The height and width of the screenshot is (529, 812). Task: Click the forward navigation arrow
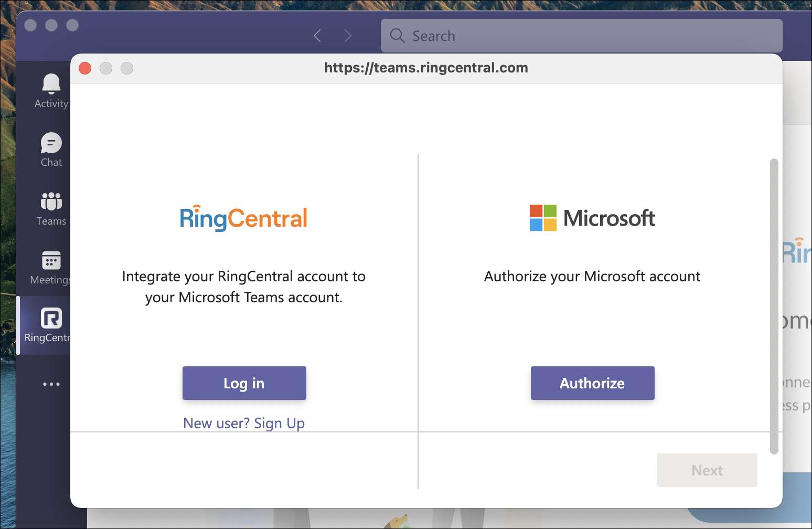[348, 36]
